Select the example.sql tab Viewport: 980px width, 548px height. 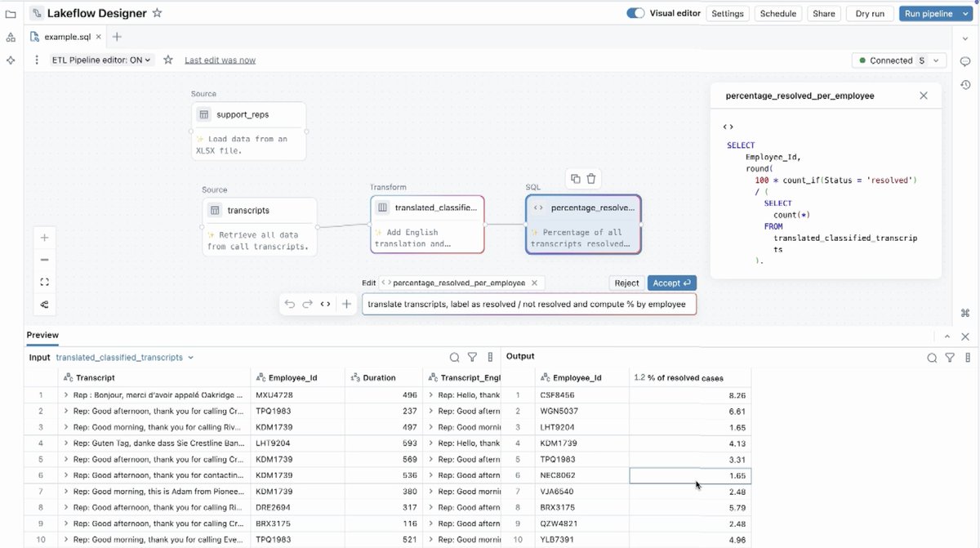(66, 37)
